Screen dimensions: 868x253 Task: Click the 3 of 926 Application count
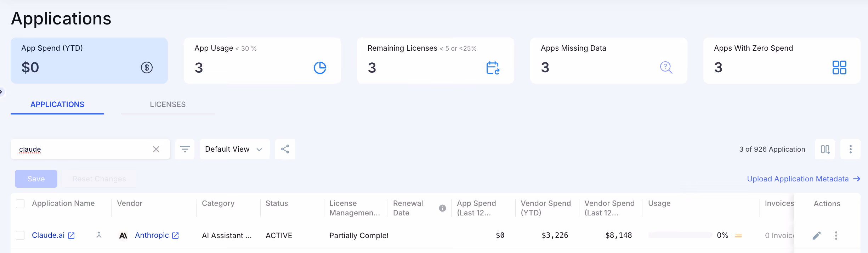[772, 149]
